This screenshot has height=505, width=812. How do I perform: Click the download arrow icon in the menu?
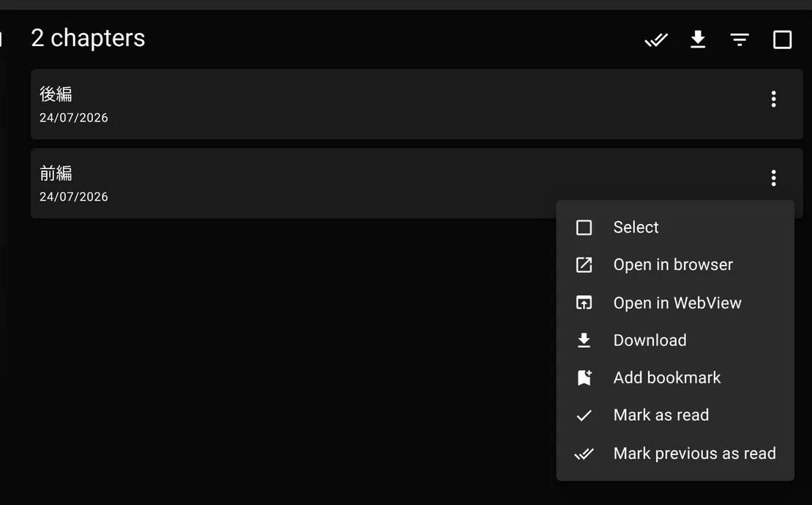pos(584,340)
